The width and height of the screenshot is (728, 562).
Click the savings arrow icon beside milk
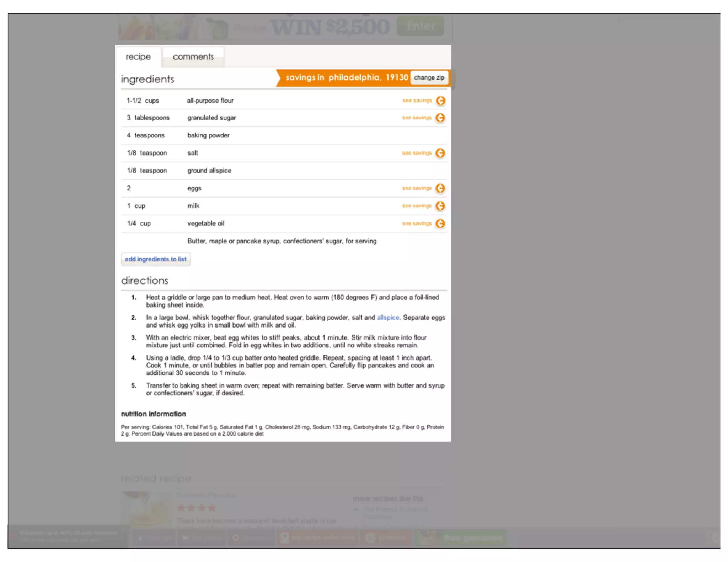click(x=440, y=206)
